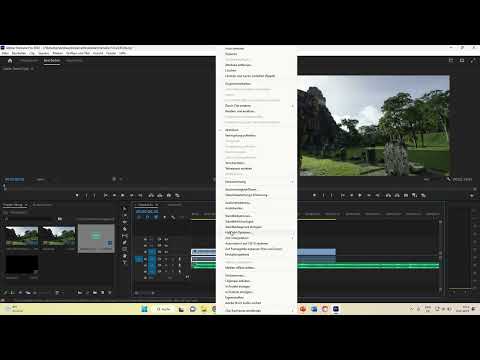
Task: Choose Verschachteln in context menu
Action: [x=256, y=163]
